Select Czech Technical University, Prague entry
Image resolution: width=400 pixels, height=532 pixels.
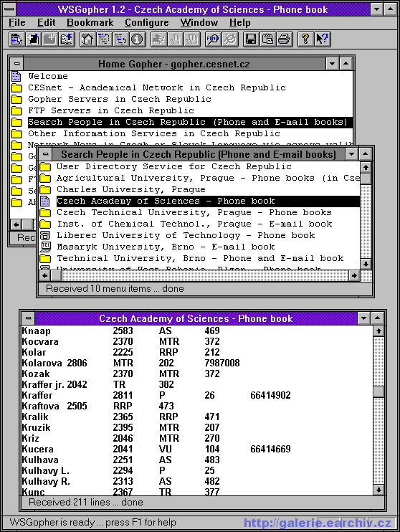[x=194, y=212]
